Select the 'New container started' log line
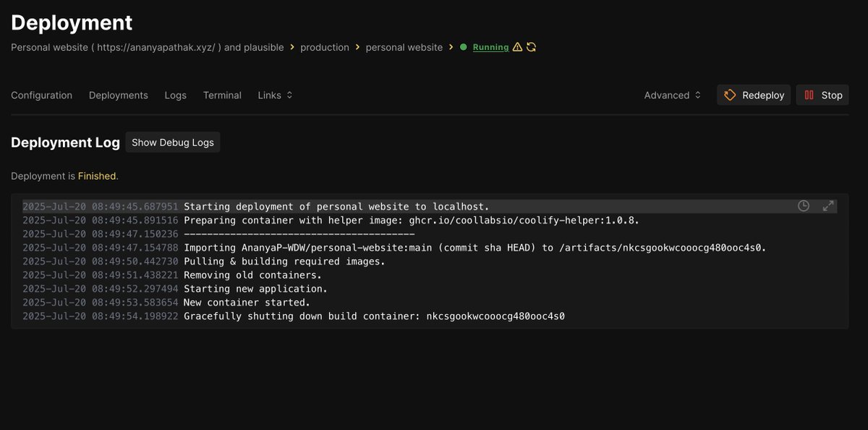Screen dimensions: 868x430 [x=430, y=303]
